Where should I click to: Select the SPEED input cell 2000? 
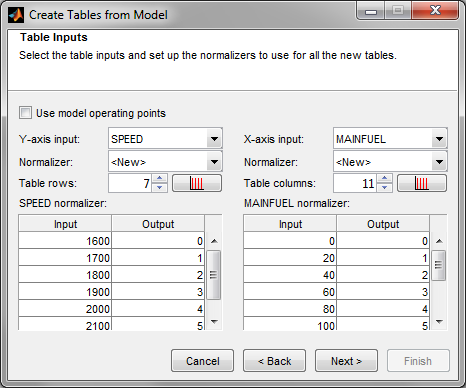[x=65, y=309]
